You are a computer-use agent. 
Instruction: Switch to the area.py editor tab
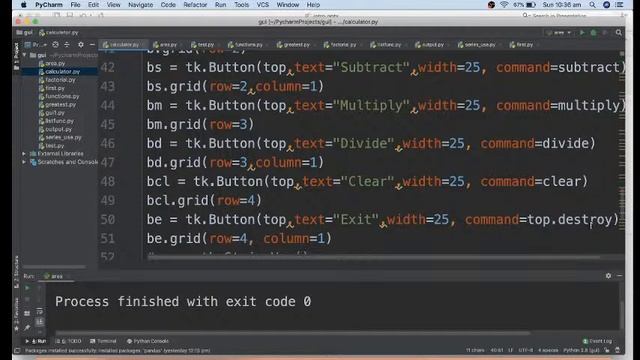point(165,44)
